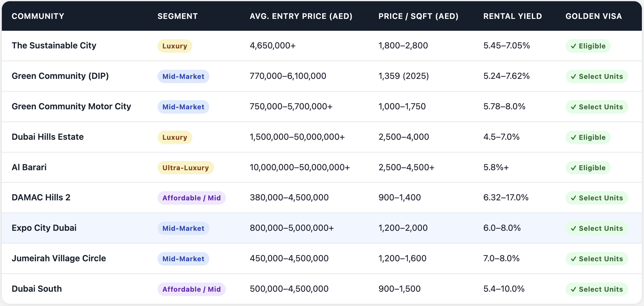
Task: Click the checkmark icon in Al Barari row
Action: coord(573,168)
